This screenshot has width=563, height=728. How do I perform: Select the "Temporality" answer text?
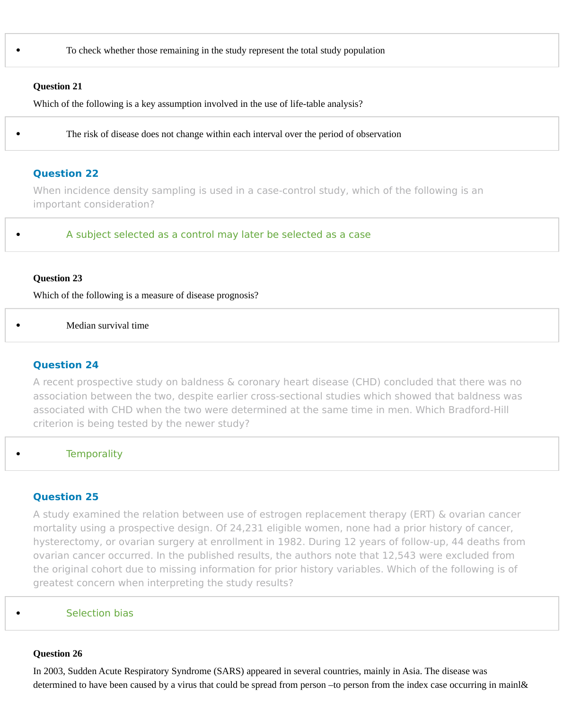(x=94, y=454)
